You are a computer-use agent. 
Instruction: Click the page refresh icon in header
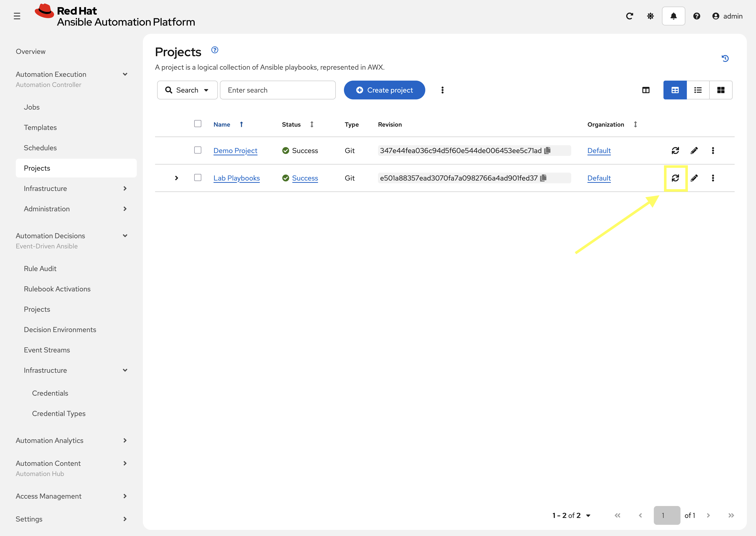tap(629, 16)
